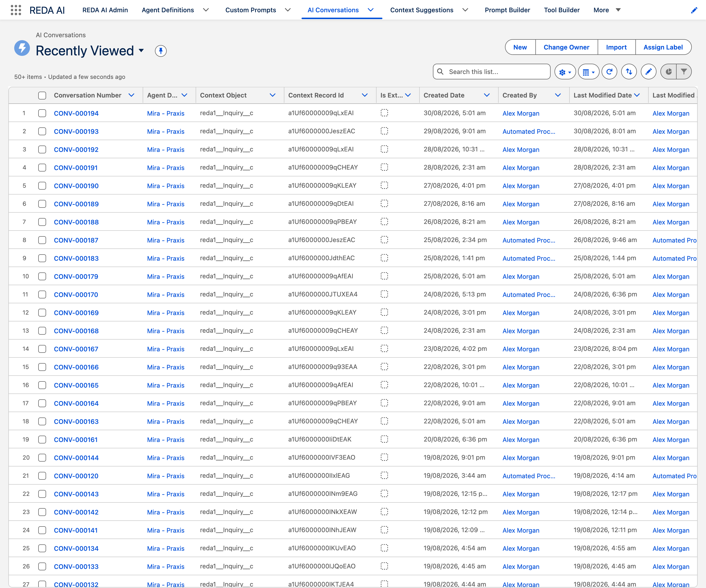The width and height of the screenshot is (706, 588).
Task: Click Is External indicator for CONV-000190
Action: point(384,185)
